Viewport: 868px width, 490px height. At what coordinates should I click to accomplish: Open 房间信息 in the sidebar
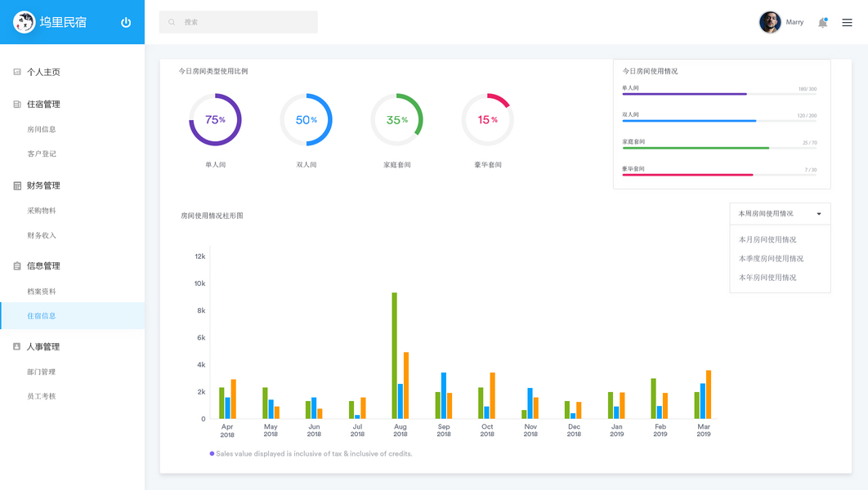coord(42,129)
